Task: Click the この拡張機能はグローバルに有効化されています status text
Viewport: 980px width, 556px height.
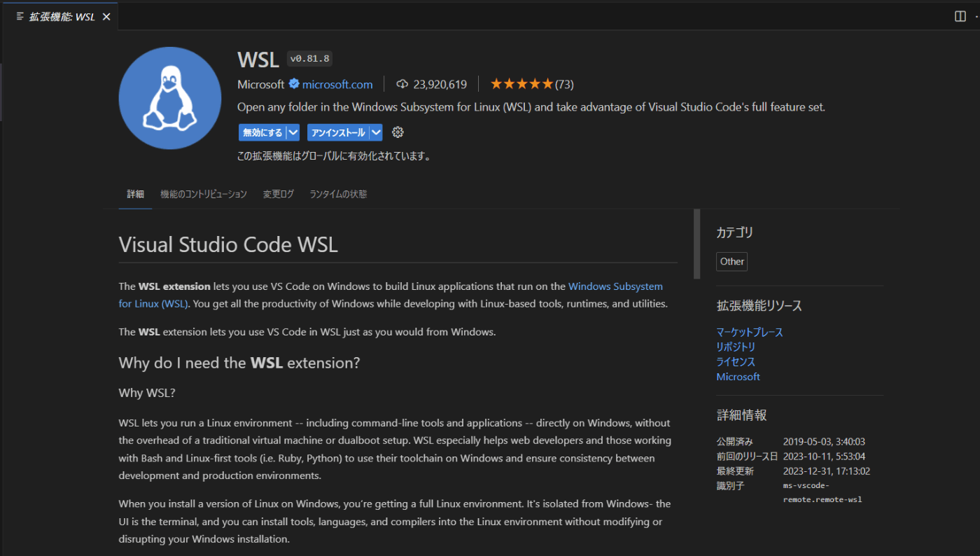Action: coord(334,156)
